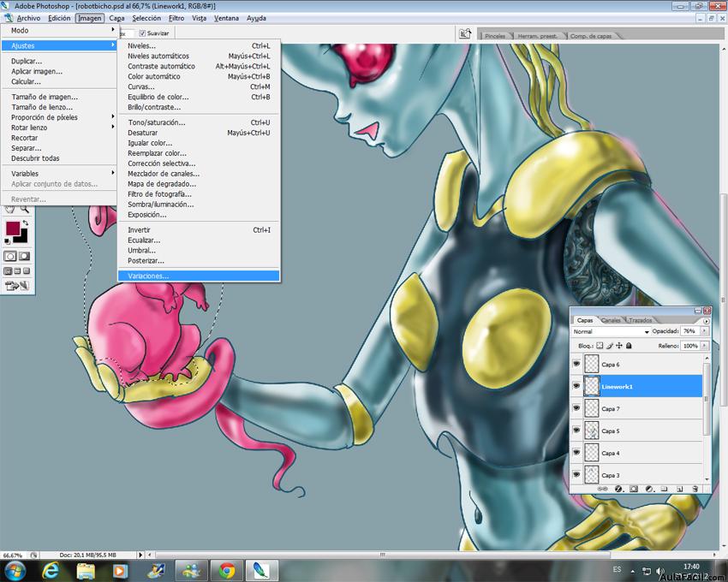Image resolution: width=728 pixels, height=582 pixels.
Task: Add a layer mask
Action: (634, 489)
